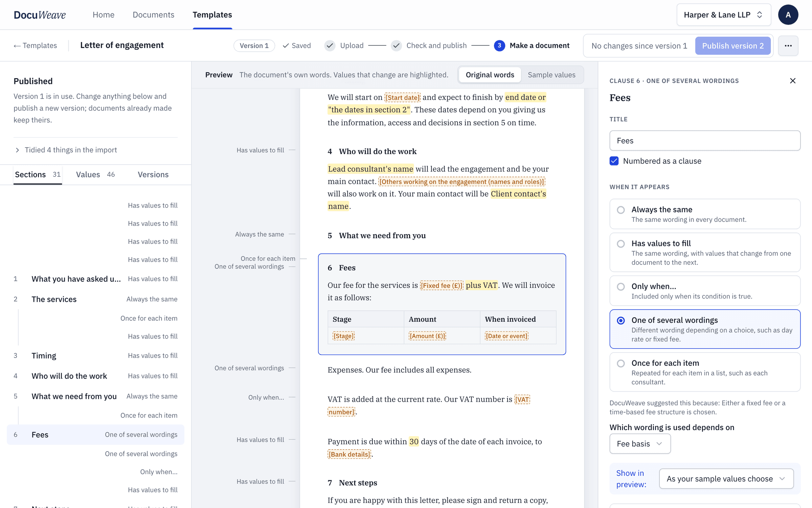Click the plus VAT highlighted text
The width and height of the screenshot is (812, 508).
(x=481, y=285)
